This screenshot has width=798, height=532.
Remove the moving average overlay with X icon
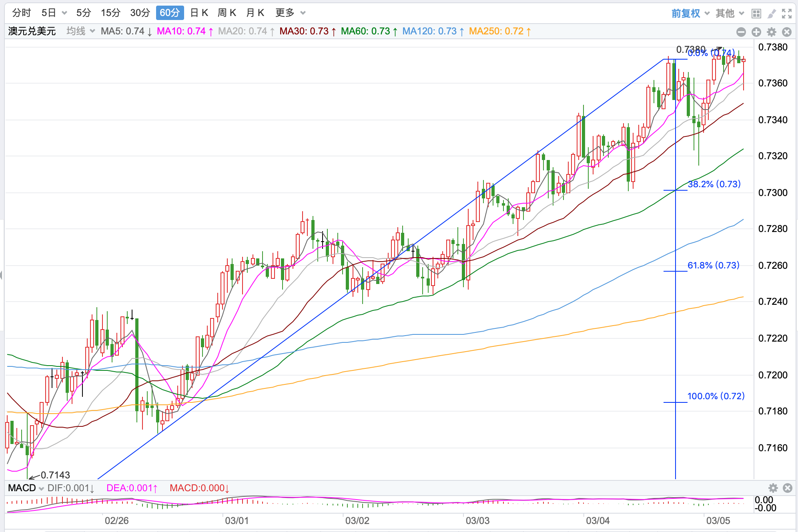click(x=786, y=32)
